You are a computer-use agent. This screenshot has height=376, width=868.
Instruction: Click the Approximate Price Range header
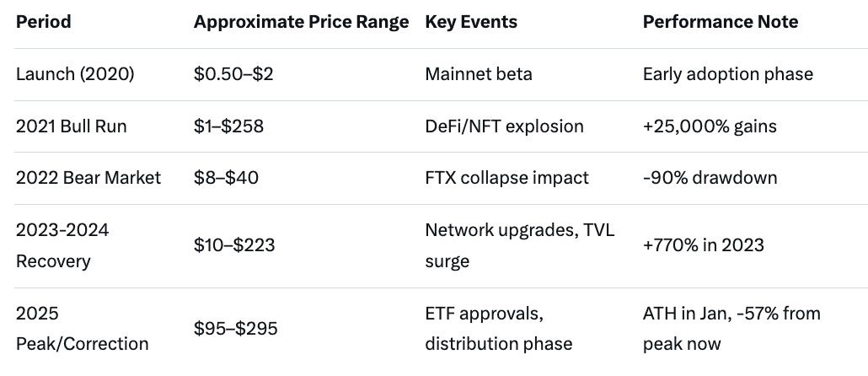pyautogui.click(x=302, y=22)
